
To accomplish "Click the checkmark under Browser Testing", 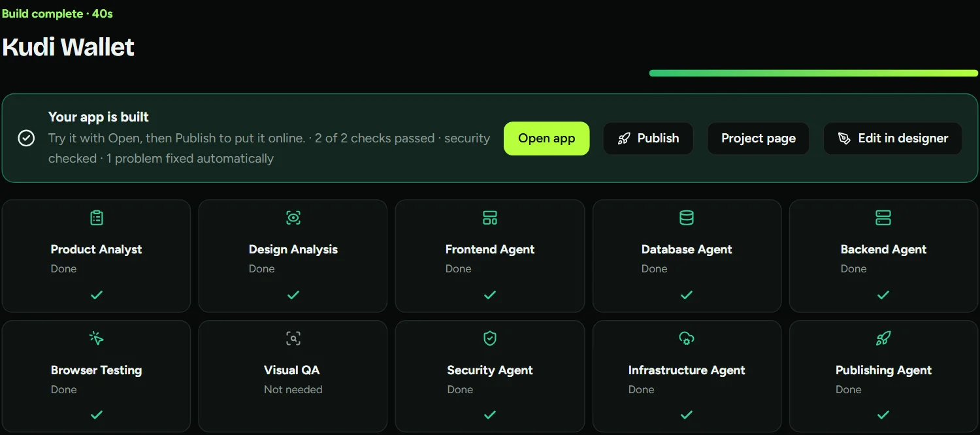I will tap(97, 415).
